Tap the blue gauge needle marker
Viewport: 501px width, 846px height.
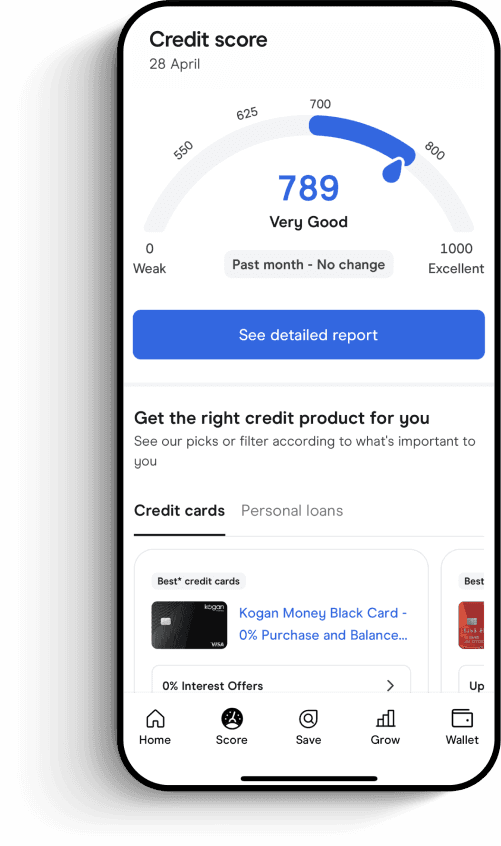click(394, 169)
